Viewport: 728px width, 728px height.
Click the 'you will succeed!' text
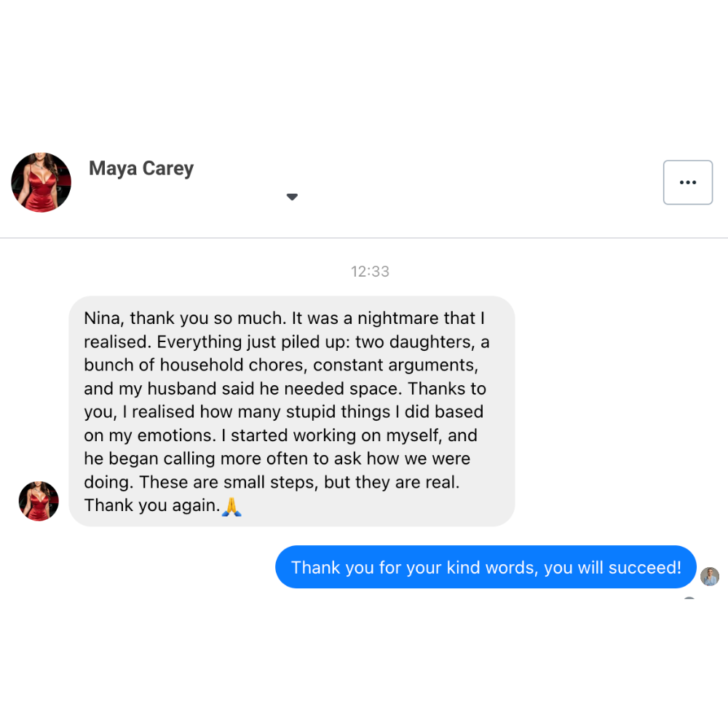612,568
